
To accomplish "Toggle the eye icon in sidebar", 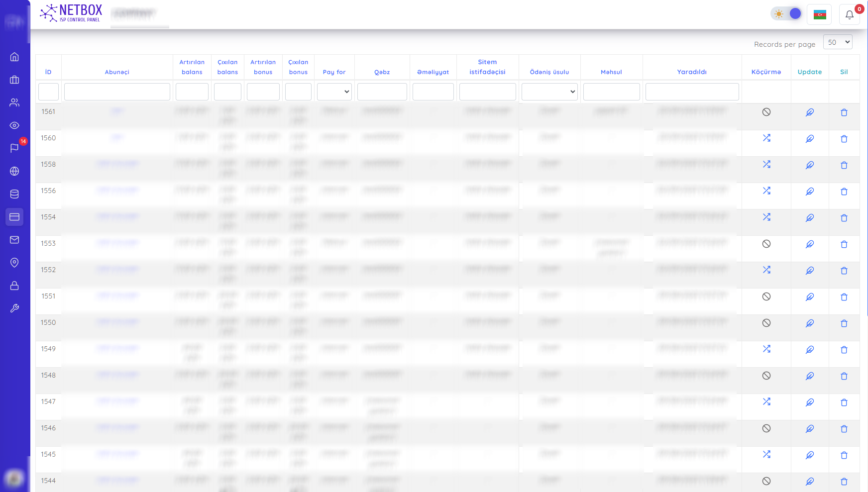I will (x=14, y=125).
